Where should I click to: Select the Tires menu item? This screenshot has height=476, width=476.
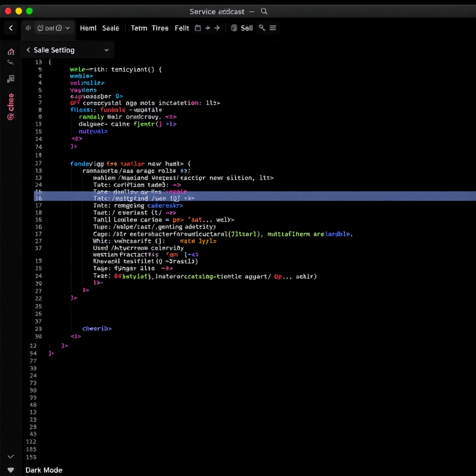pos(160,28)
